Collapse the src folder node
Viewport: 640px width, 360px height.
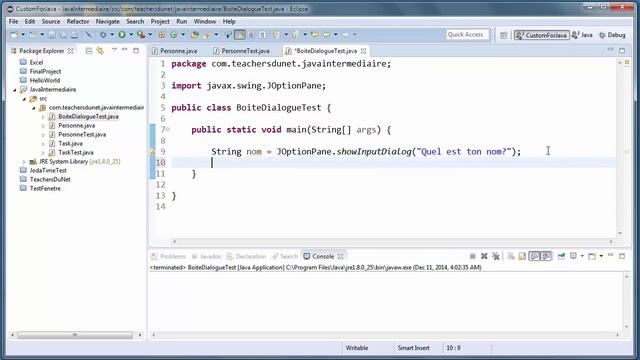click(x=24, y=99)
